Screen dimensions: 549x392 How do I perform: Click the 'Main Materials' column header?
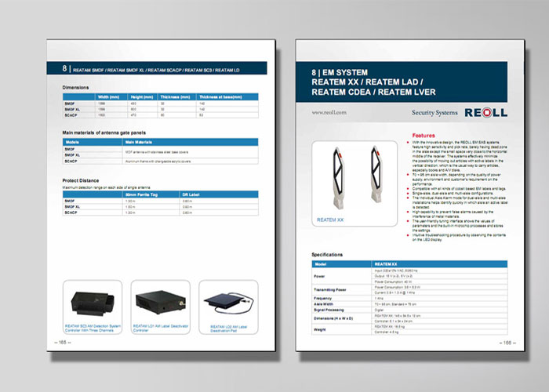(191, 142)
